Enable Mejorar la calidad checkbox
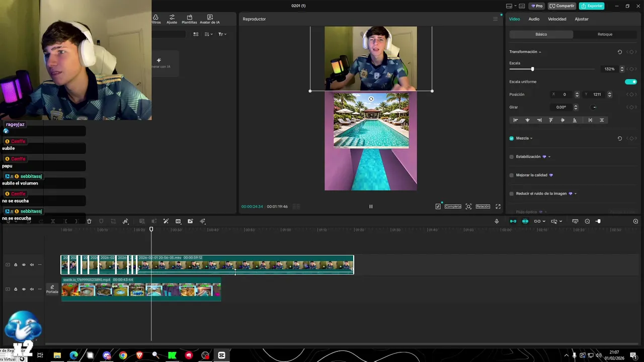644x362 pixels. click(x=512, y=175)
